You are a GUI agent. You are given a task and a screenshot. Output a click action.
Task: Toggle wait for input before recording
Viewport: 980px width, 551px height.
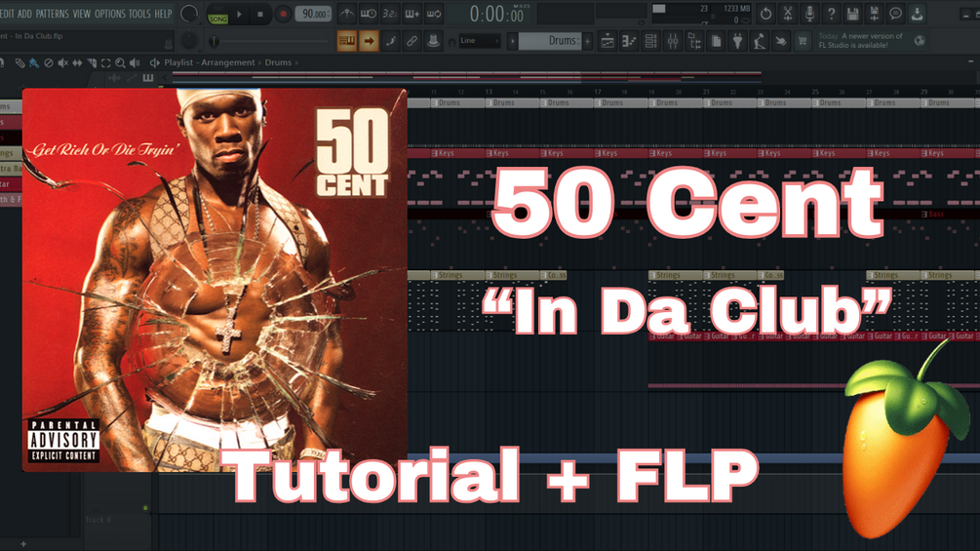point(369,13)
